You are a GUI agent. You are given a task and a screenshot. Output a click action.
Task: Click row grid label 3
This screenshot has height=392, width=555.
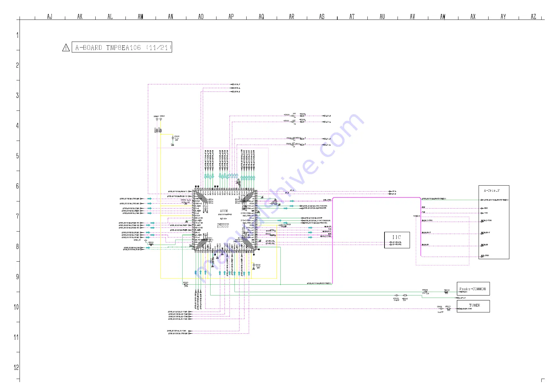17,95
